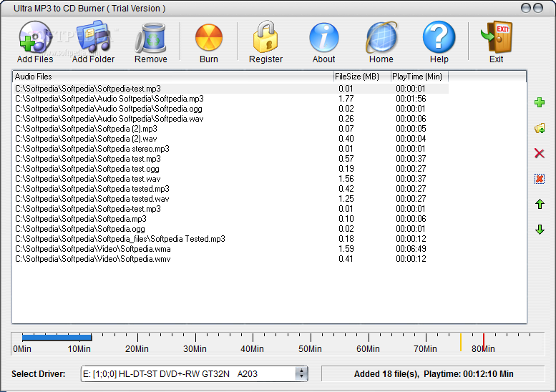
Task: Click the left title bar window button
Action: [x=526, y=8]
